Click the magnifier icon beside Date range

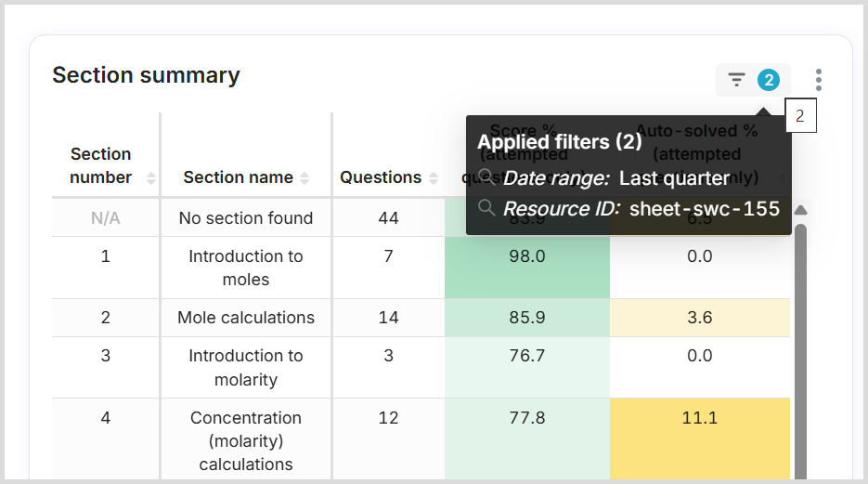click(x=486, y=177)
